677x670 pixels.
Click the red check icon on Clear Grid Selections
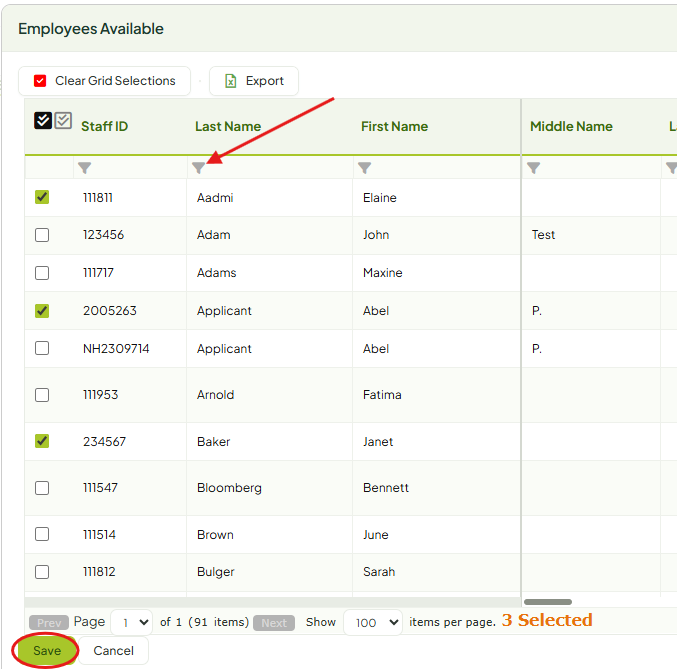click(40, 81)
